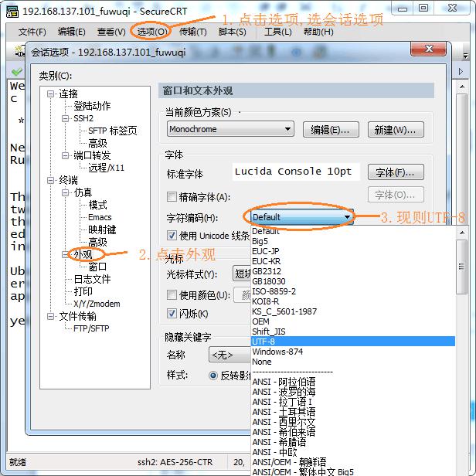This screenshot has width=476, height=476.
Task: Open the Monochrome color scheme dropdown
Action: [x=230, y=129]
